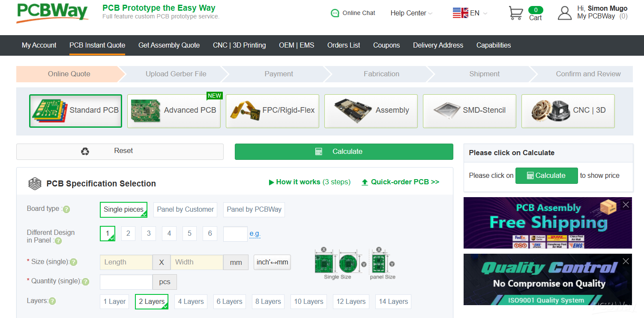Close the Free Shipping ad banner
Screen dimensions: 644x318
coord(626,204)
